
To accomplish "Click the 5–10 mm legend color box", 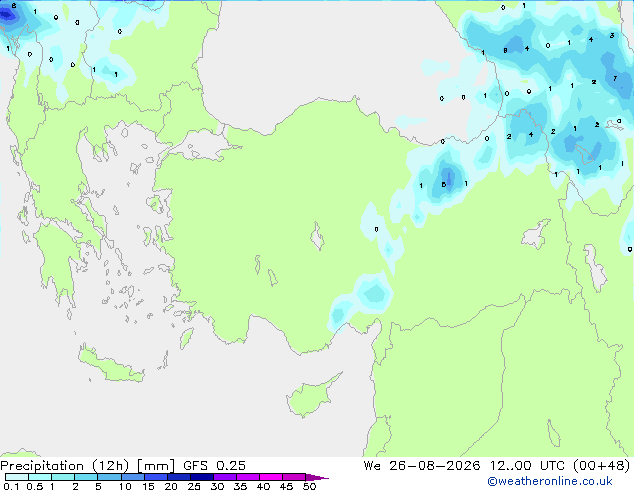I will 109,477.
